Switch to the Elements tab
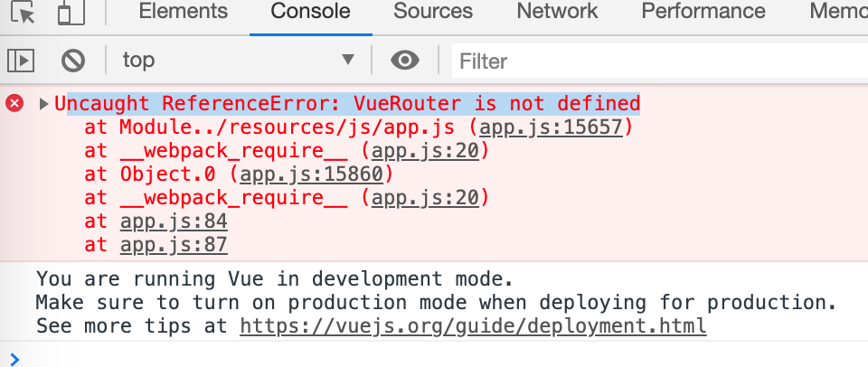868x367 pixels. point(184,12)
